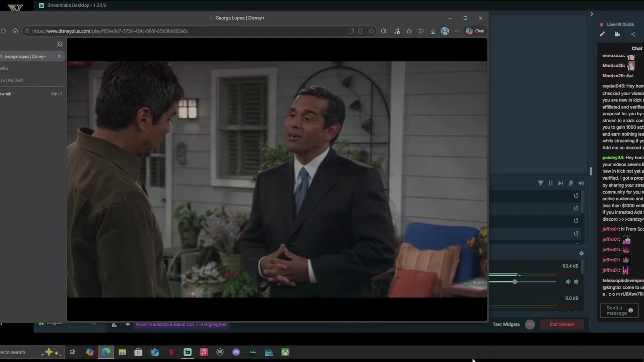The height and width of the screenshot is (362, 644).
Task: Toggle mute event sounds icon
Action: tap(571, 183)
